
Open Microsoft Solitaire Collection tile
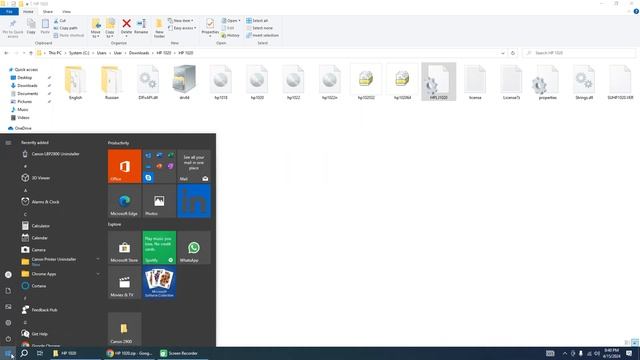click(159, 282)
